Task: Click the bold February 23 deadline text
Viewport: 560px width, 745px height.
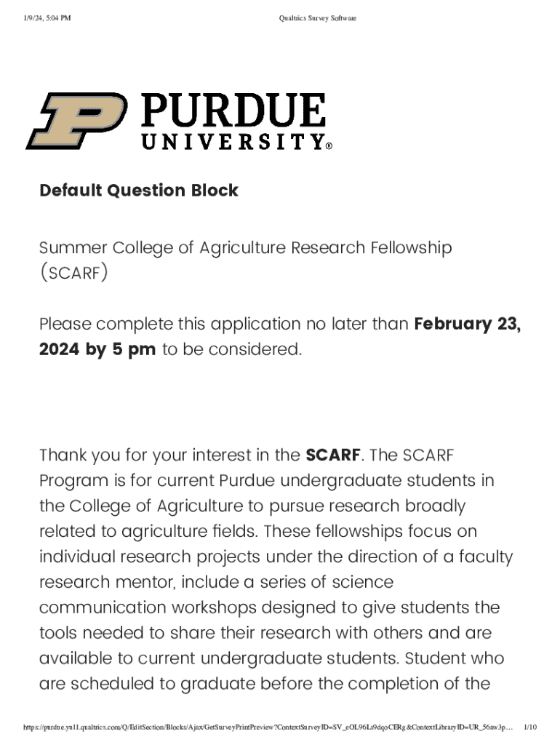Action: point(467,324)
